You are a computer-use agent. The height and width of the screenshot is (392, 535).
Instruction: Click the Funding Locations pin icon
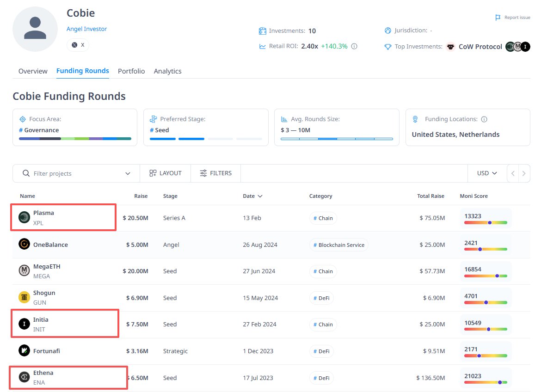pos(415,119)
